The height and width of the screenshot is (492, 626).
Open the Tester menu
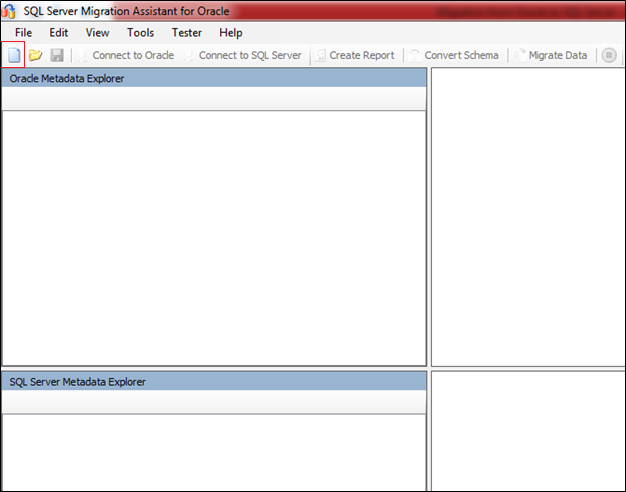(186, 32)
